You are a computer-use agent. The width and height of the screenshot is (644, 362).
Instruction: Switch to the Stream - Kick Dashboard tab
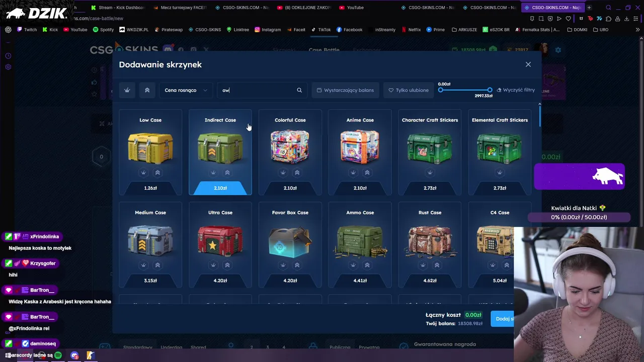point(118,8)
